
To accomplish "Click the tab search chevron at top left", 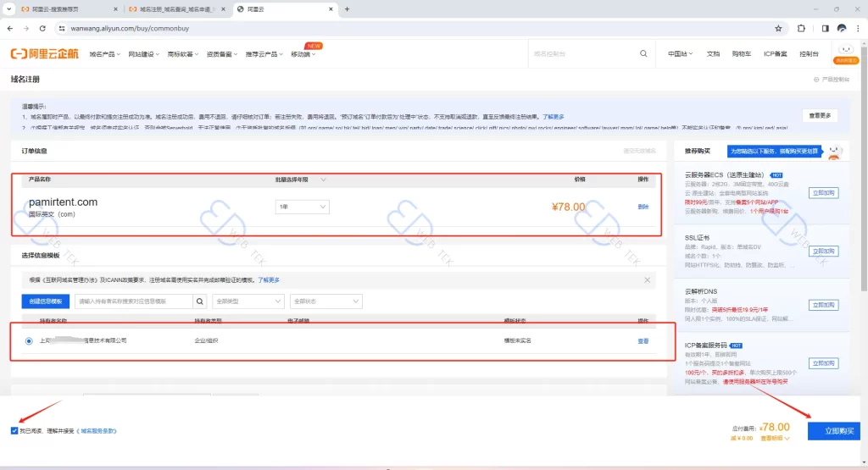I will (8, 8).
